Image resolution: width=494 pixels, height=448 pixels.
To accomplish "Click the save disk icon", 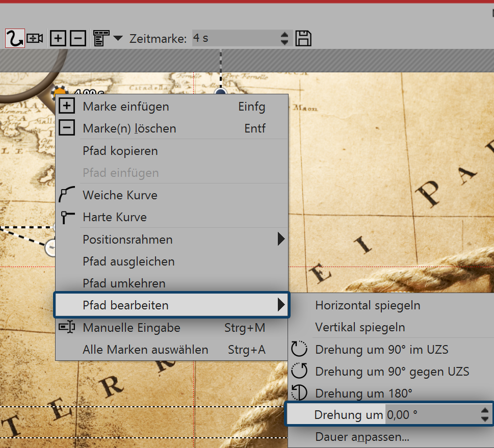I will [x=303, y=38].
